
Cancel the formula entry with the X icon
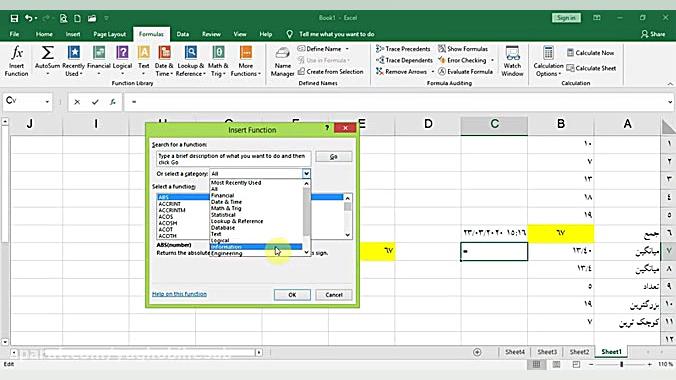pos(77,102)
